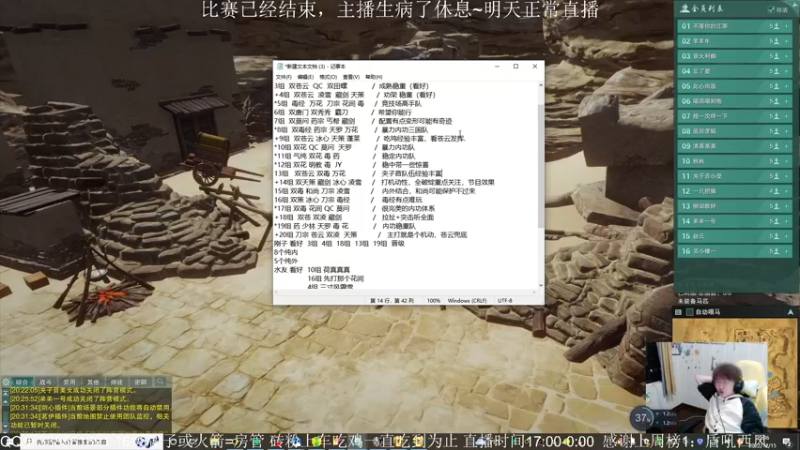Select team row 15 赵云
800x450 pixels.
(734, 236)
